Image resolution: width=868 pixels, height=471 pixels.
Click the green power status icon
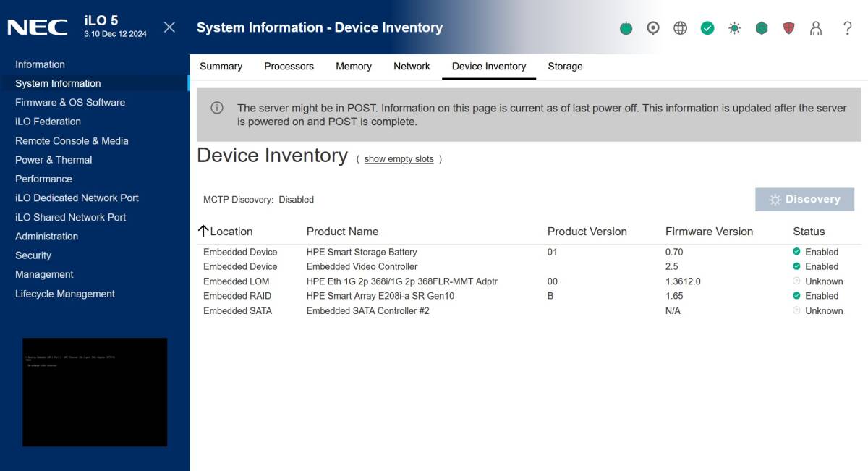[x=626, y=28]
